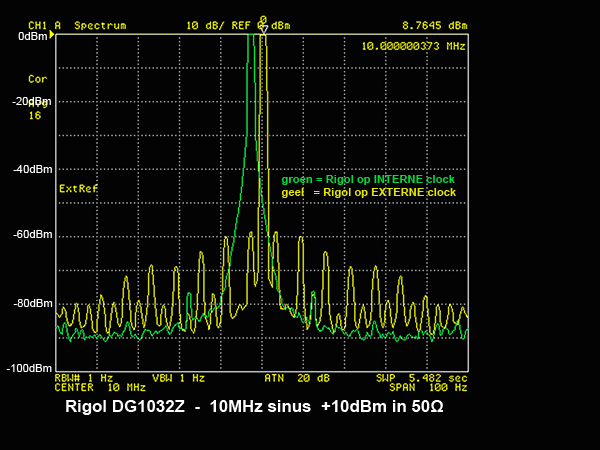The height and width of the screenshot is (450, 600).
Task: Click the '-80dBm' axis label
Action: (33, 303)
